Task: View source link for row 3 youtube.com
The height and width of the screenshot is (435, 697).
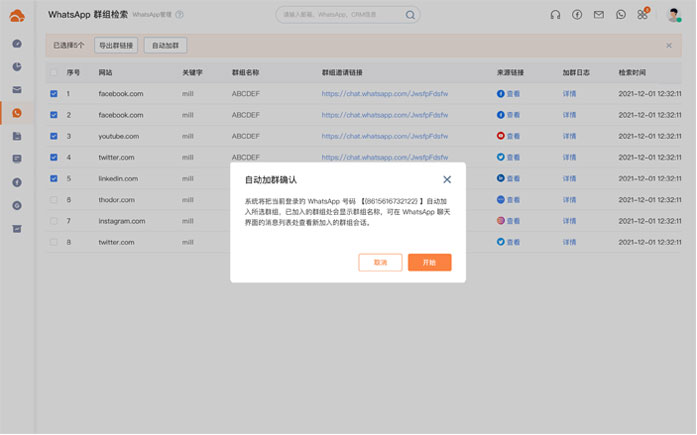Action: coord(508,136)
